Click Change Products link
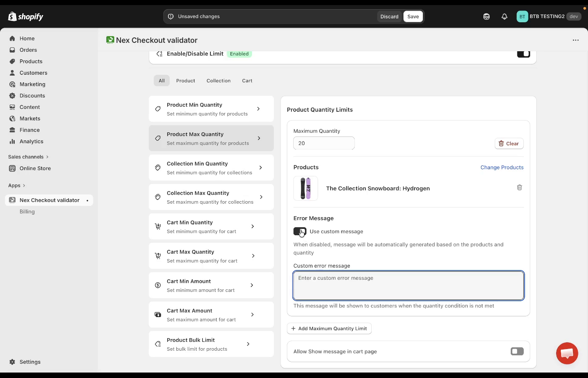 coord(502,167)
